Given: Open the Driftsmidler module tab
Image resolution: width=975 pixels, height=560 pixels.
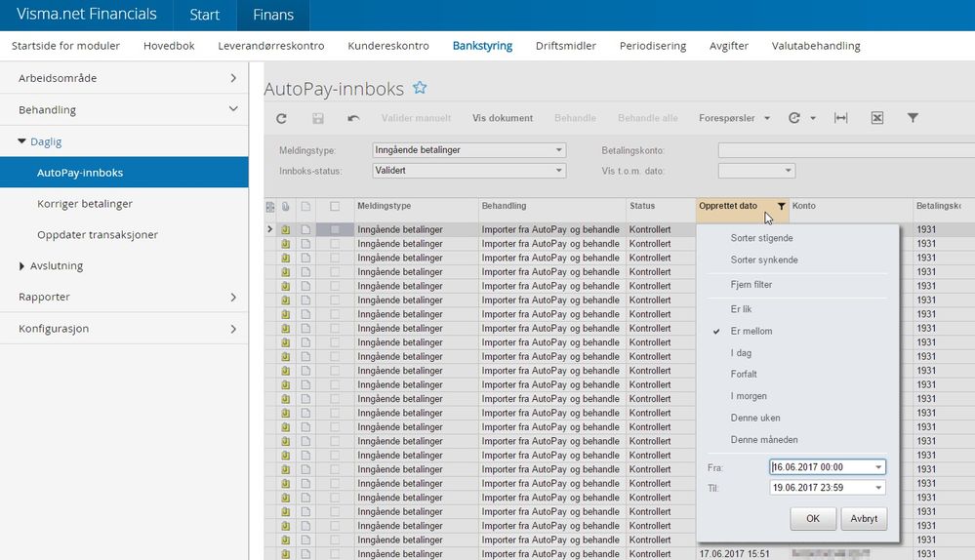Looking at the screenshot, I should coord(566,46).
